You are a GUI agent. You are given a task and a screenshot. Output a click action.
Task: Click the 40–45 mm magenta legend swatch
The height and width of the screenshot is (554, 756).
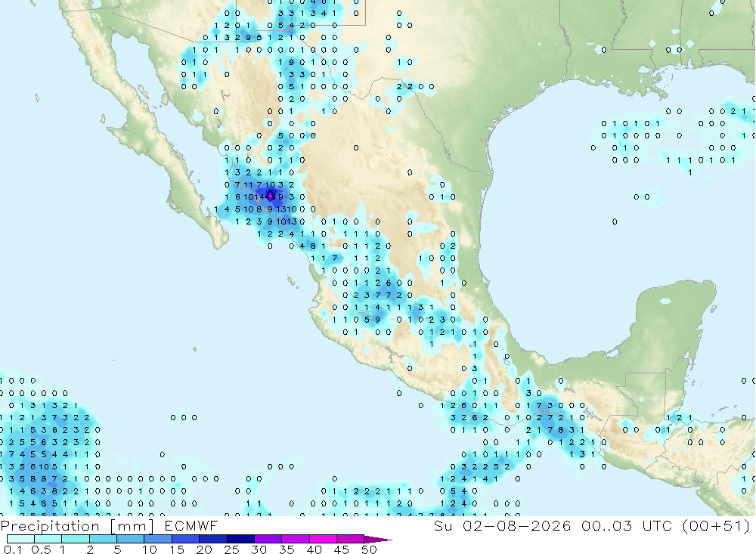pos(323,539)
